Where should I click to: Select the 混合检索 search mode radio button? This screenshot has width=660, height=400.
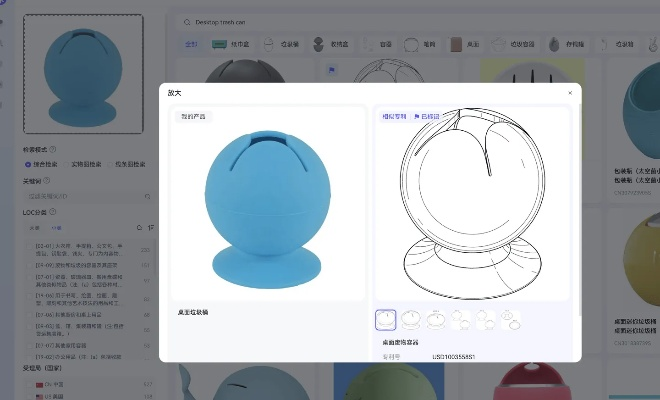click(28, 164)
